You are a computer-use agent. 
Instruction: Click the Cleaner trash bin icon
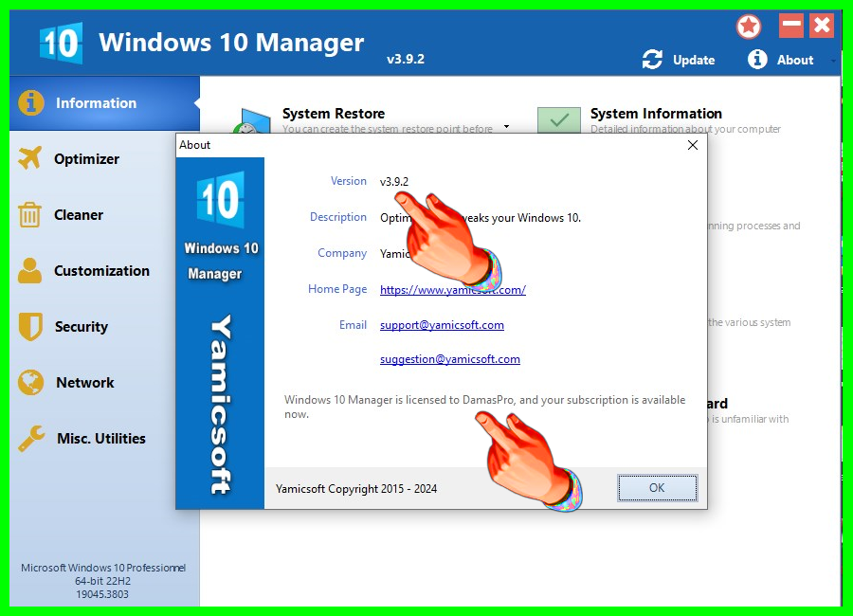pos(29,214)
